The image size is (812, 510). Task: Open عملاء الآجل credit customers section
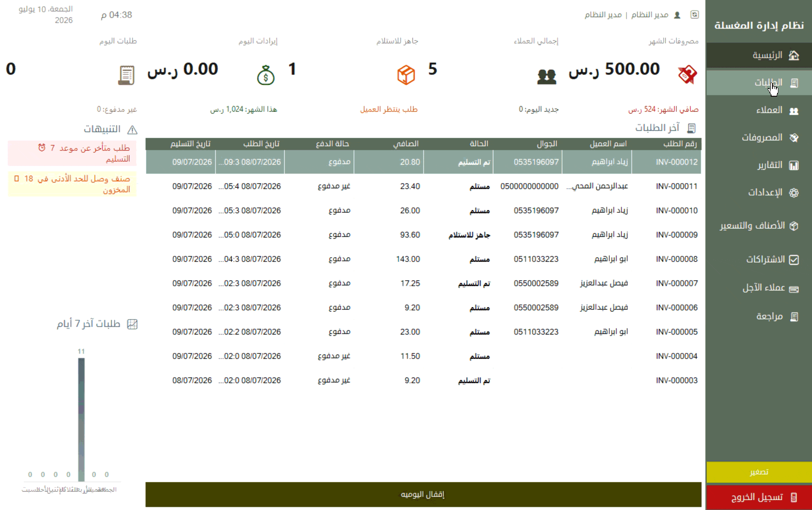coord(759,288)
